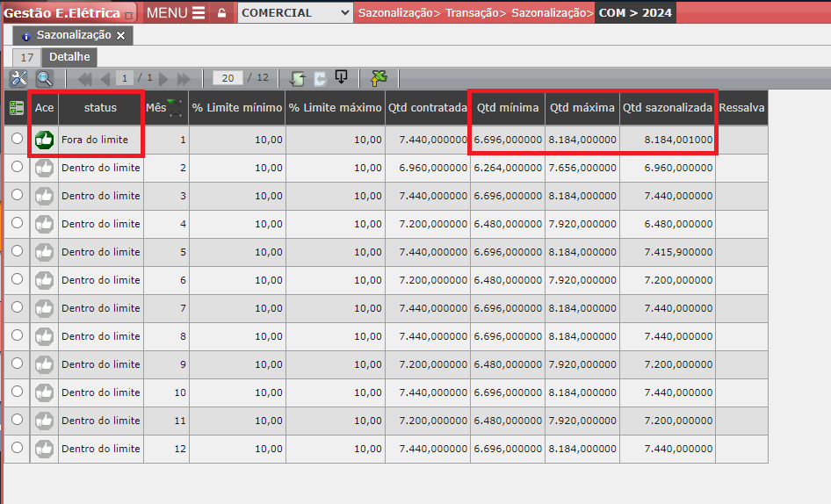Switch to the Detalhe tab
The height and width of the screenshot is (504, 831).
[x=69, y=57]
